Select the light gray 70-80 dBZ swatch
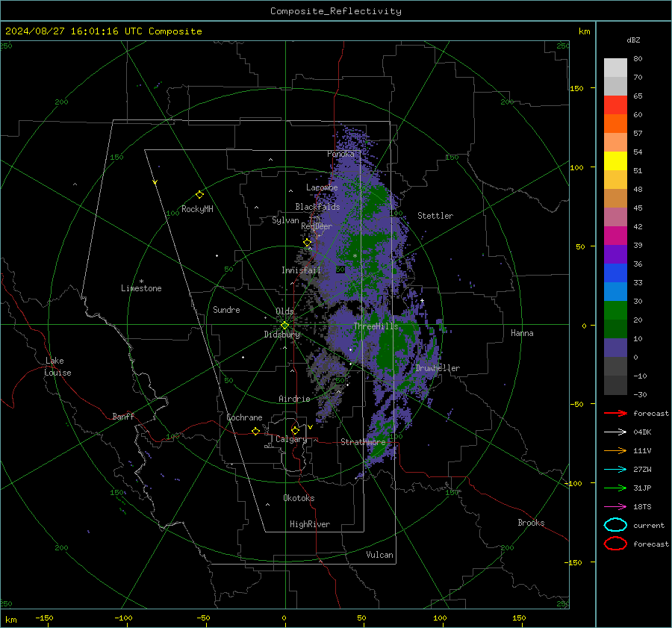672x628 pixels. pos(615,68)
